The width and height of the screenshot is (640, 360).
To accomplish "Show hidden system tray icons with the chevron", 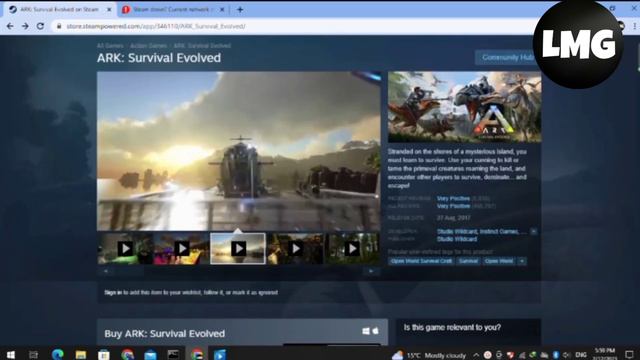I will click(x=476, y=356).
